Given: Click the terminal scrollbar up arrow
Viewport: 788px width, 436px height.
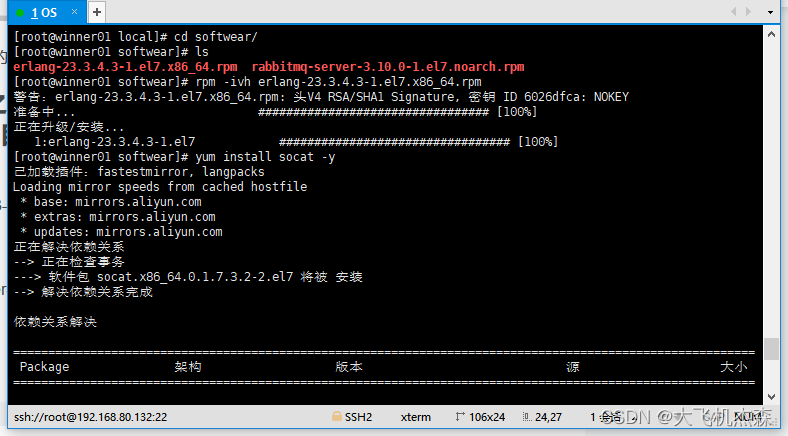Looking at the screenshot, I should [x=771, y=34].
